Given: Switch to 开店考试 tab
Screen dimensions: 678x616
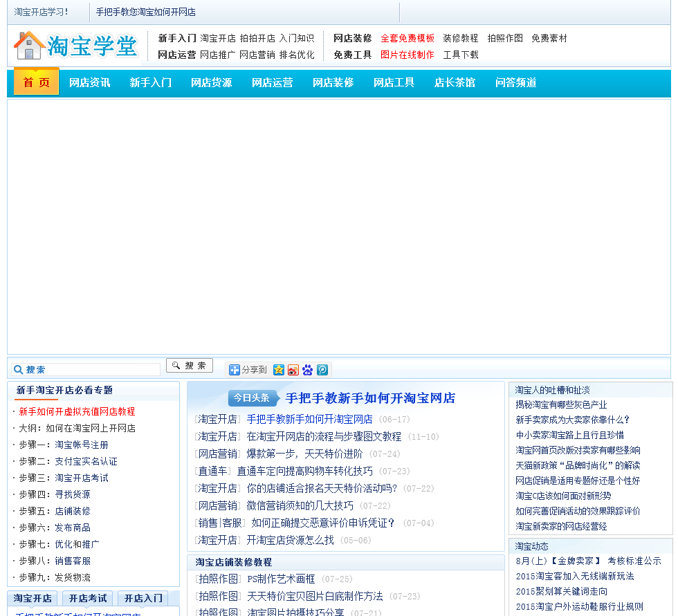Looking at the screenshot, I should coord(88,598).
